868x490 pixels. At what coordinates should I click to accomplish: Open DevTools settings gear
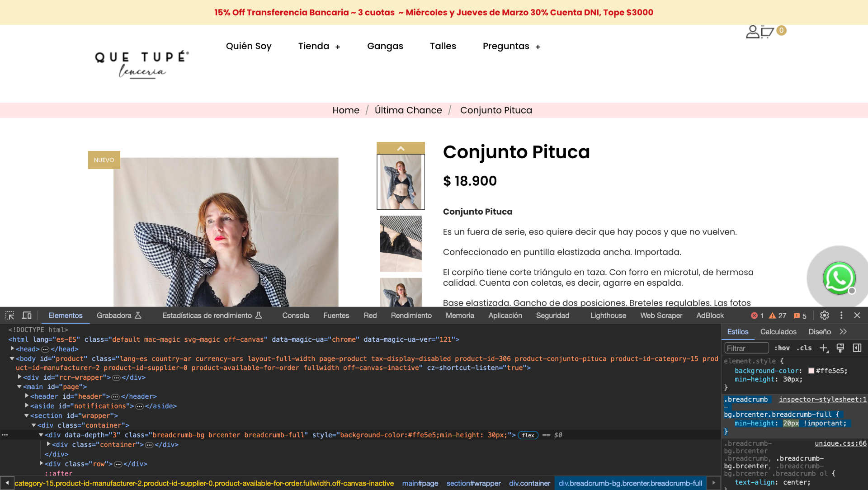point(825,316)
